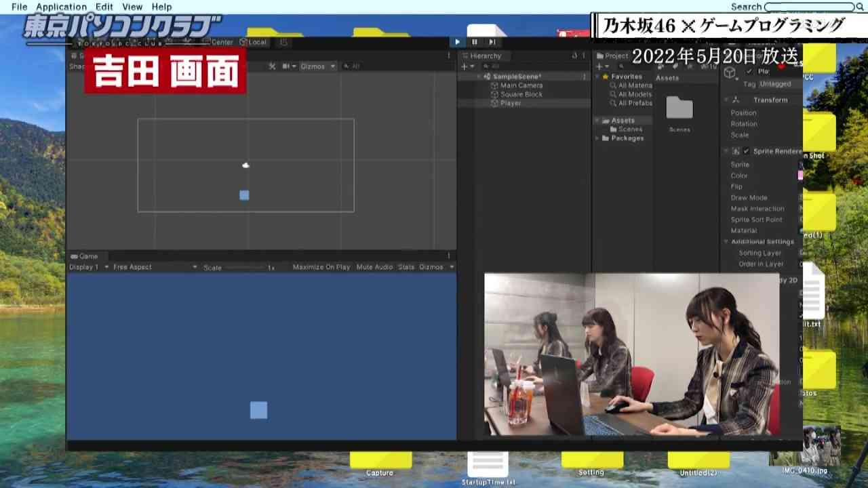Select Player object in Hierarchy

click(x=511, y=103)
